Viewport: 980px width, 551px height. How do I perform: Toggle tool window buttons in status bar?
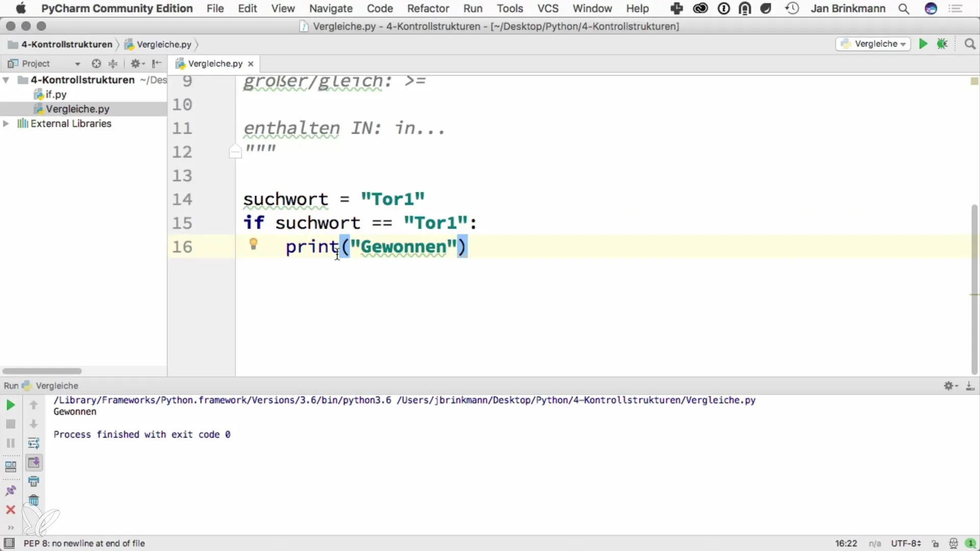pyautogui.click(x=9, y=543)
